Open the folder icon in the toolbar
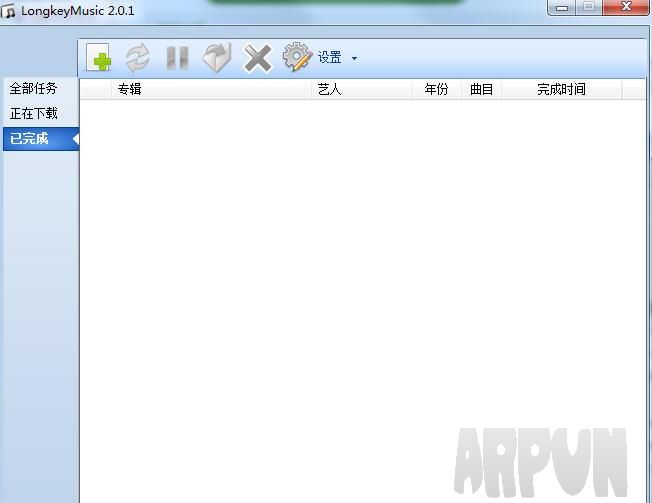 (x=217, y=57)
